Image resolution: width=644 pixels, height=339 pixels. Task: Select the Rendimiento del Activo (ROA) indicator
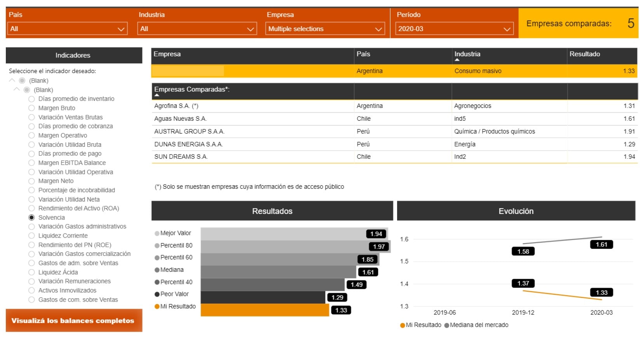(x=32, y=209)
